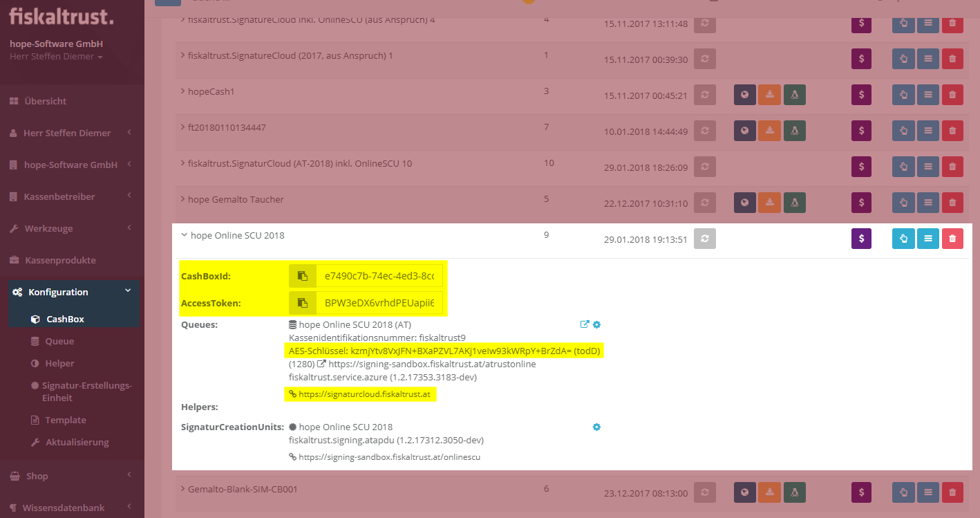Download launcher for Gemalto-Blank-SIM-CB001
Image resolution: width=980 pixels, height=518 pixels.
(769, 492)
